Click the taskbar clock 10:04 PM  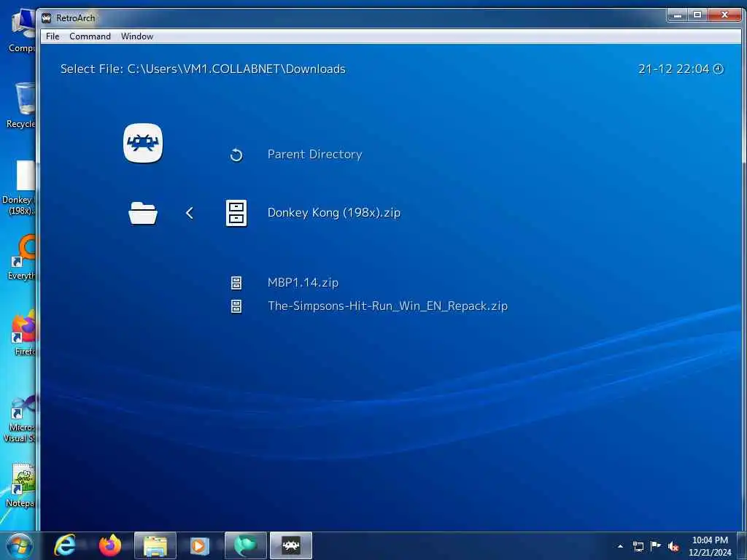click(x=710, y=546)
